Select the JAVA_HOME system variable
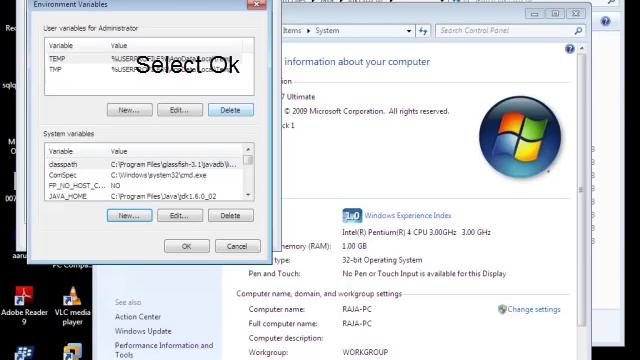The width and height of the screenshot is (640, 360). (x=144, y=196)
